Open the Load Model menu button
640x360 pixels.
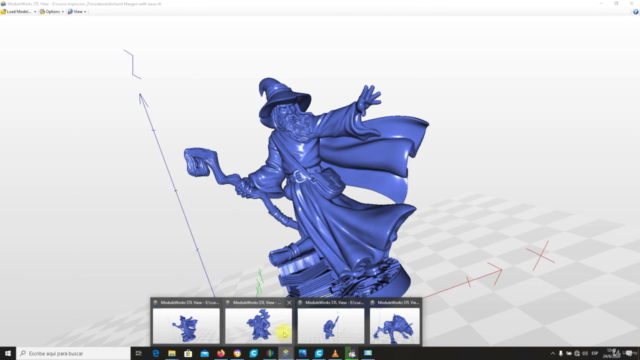coord(16,11)
